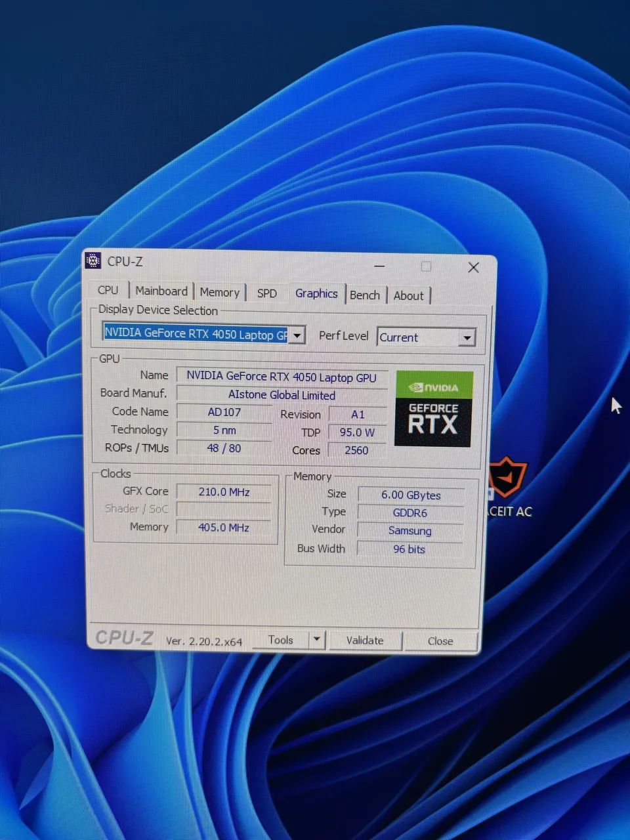Click the 210.0 MHz GFX Core value
630x840 pixels.
point(224,492)
